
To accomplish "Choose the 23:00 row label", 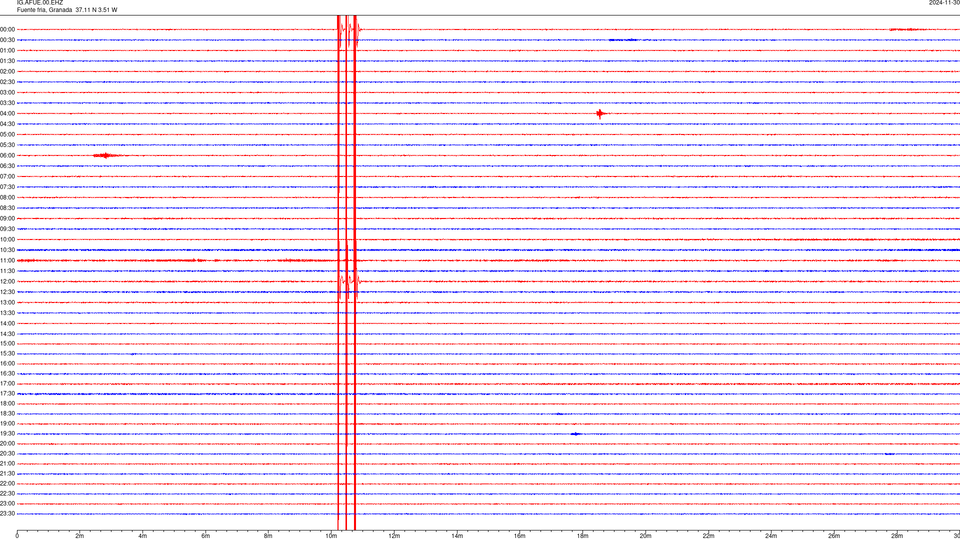I will (x=7, y=504).
